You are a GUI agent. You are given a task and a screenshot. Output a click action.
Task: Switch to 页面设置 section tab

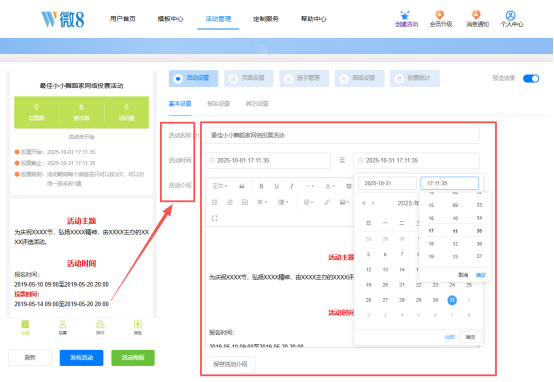[x=249, y=78]
